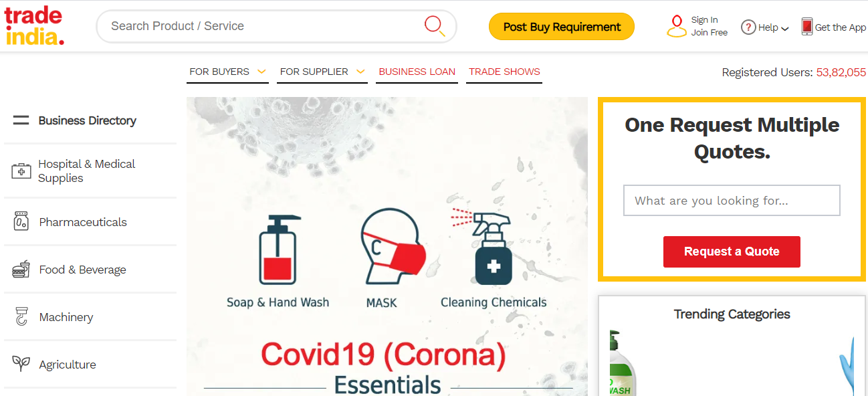Viewport: 868px width, 396px height.
Task: Open the Machinery hook icon
Action: 21,317
